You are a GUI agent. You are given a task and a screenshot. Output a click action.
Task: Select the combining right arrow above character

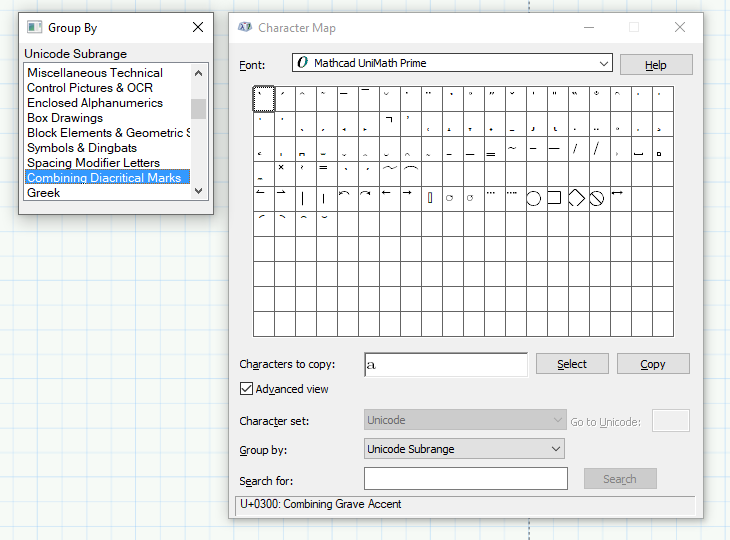click(x=411, y=199)
